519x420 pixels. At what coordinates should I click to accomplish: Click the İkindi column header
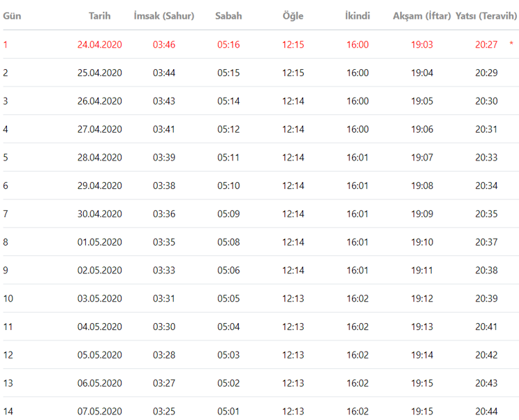[x=357, y=16]
